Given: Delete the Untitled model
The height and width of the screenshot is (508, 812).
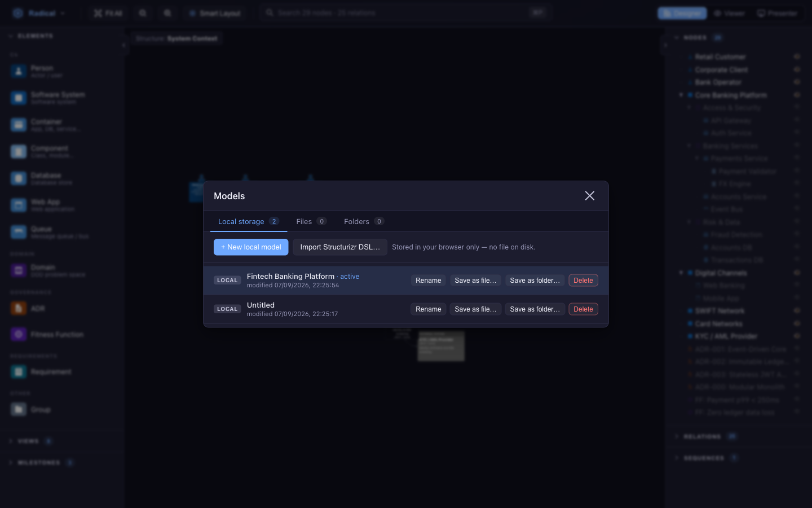Looking at the screenshot, I should tap(583, 309).
